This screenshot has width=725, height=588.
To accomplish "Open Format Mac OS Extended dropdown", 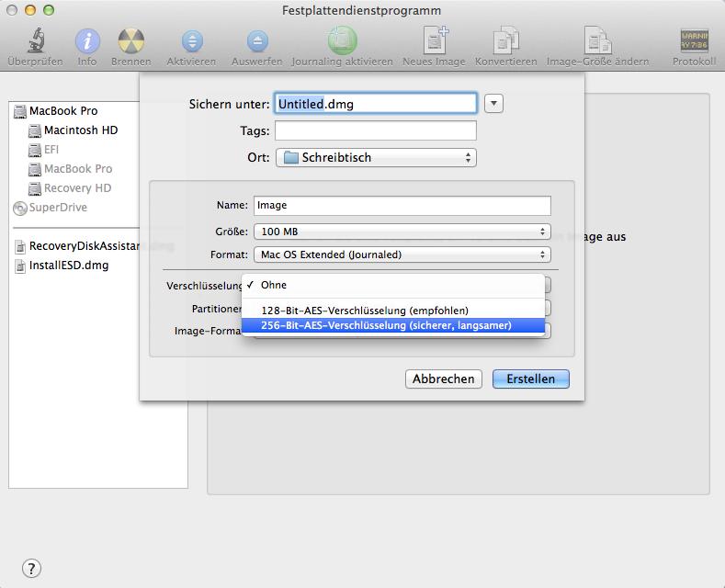I will click(402, 254).
